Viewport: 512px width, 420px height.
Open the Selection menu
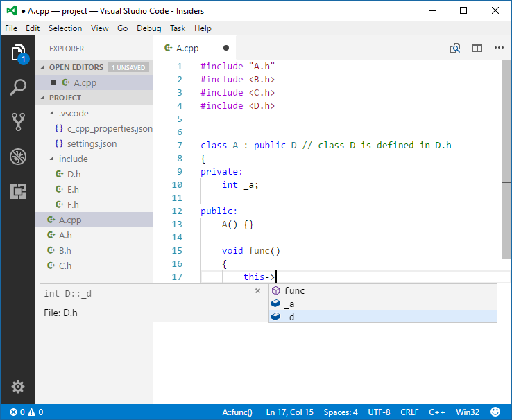click(x=65, y=28)
